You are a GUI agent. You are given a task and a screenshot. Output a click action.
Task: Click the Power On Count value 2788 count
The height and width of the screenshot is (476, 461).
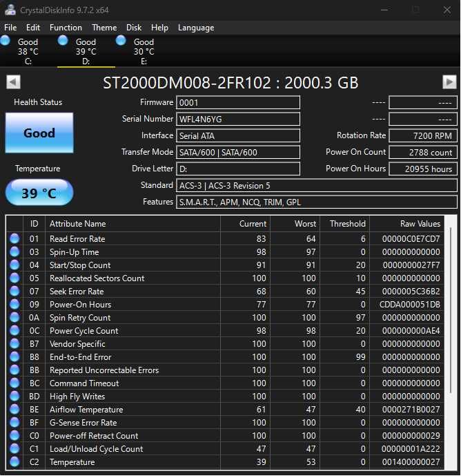[423, 152]
